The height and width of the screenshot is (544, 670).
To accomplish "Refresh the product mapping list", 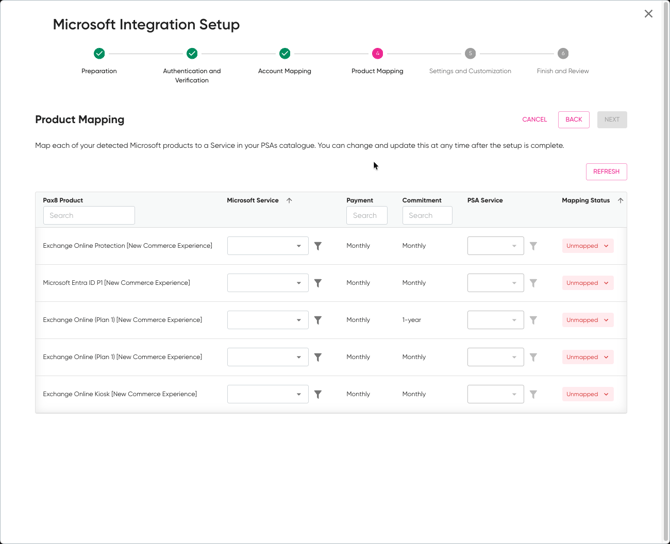I will pos(606,172).
